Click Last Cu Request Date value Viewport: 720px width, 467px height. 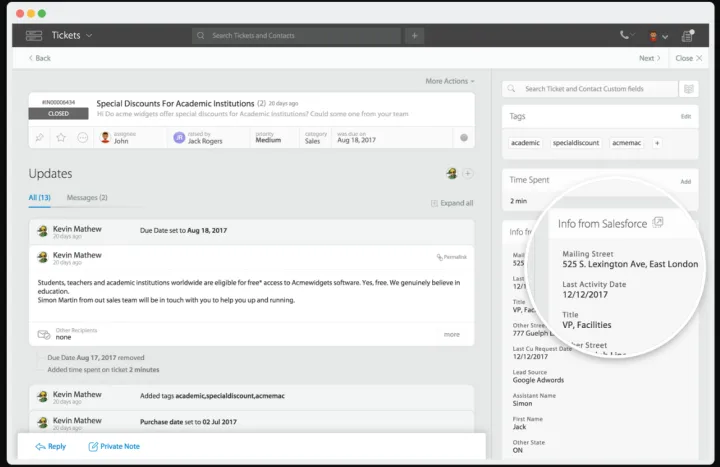pyautogui.click(x=530, y=357)
